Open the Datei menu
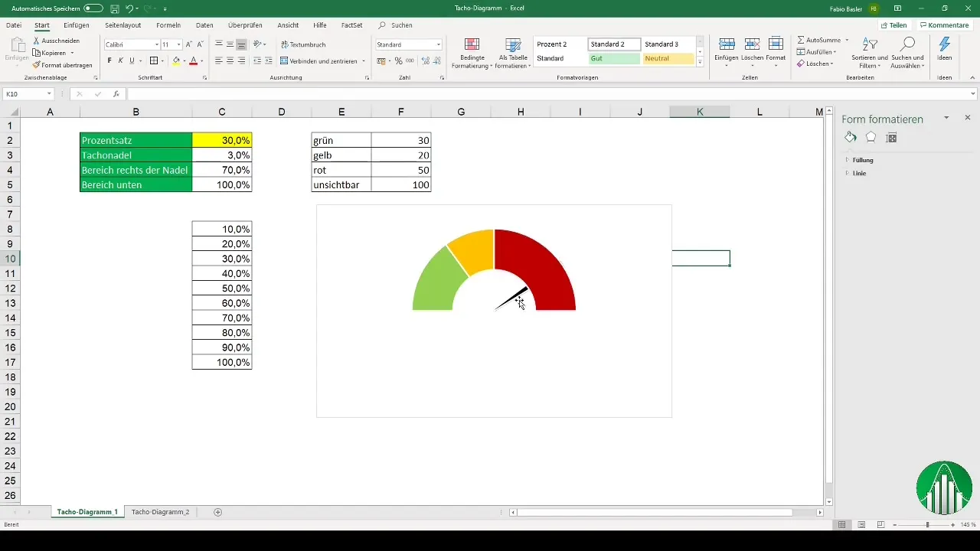 (x=14, y=25)
